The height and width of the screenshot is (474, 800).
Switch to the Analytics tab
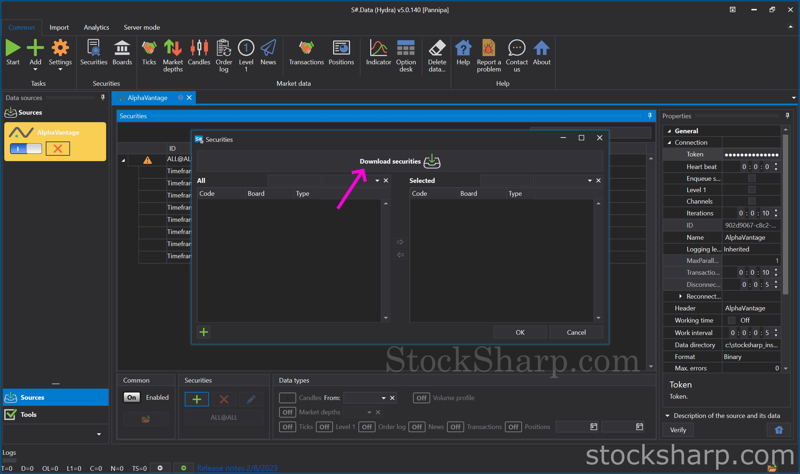tap(96, 27)
